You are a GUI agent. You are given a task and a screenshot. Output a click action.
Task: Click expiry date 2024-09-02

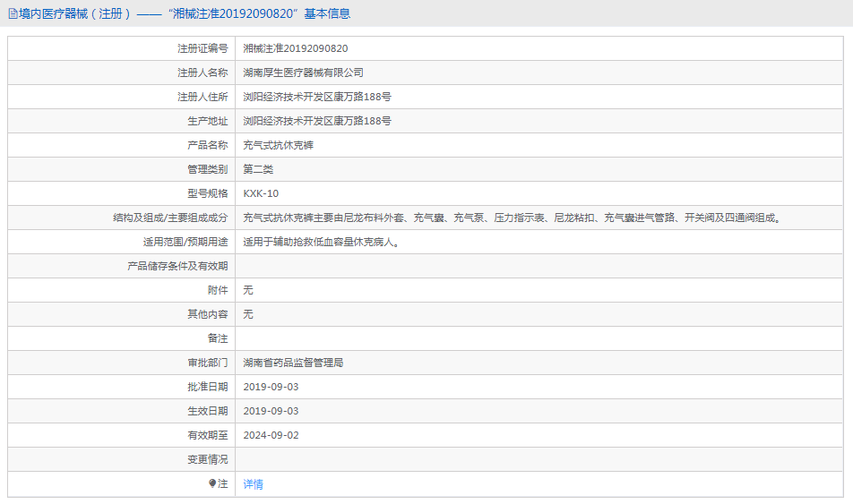(x=271, y=435)
